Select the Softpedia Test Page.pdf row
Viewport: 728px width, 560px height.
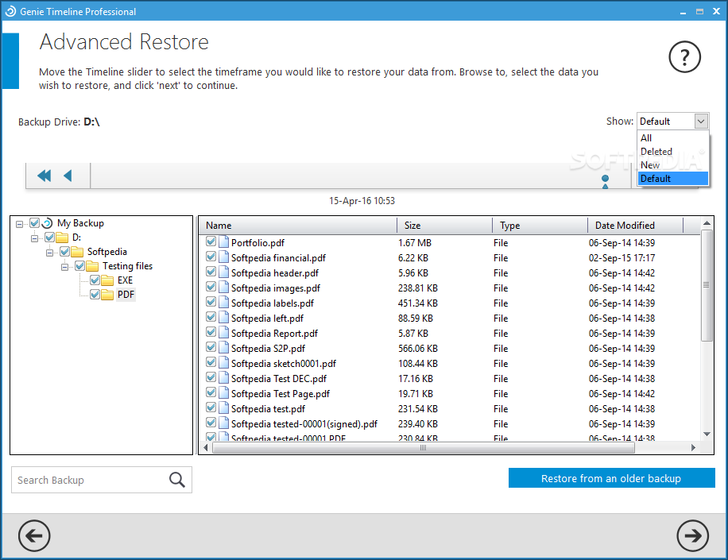[x=449, y=393]
